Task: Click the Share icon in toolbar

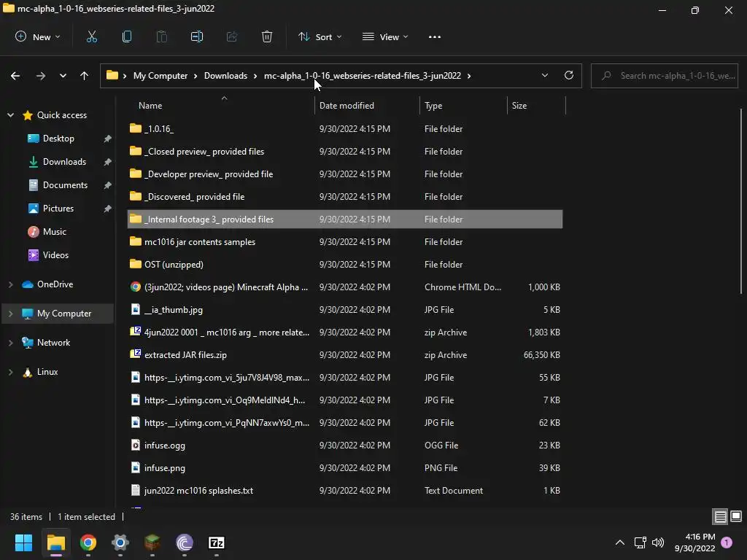Action: tap(232, 36)
